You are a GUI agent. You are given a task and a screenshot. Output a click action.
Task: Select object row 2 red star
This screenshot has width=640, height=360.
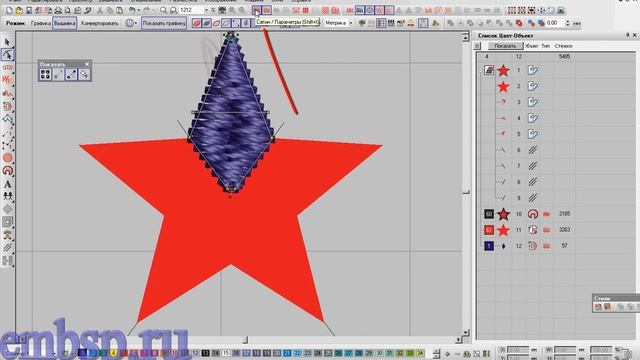503,86
